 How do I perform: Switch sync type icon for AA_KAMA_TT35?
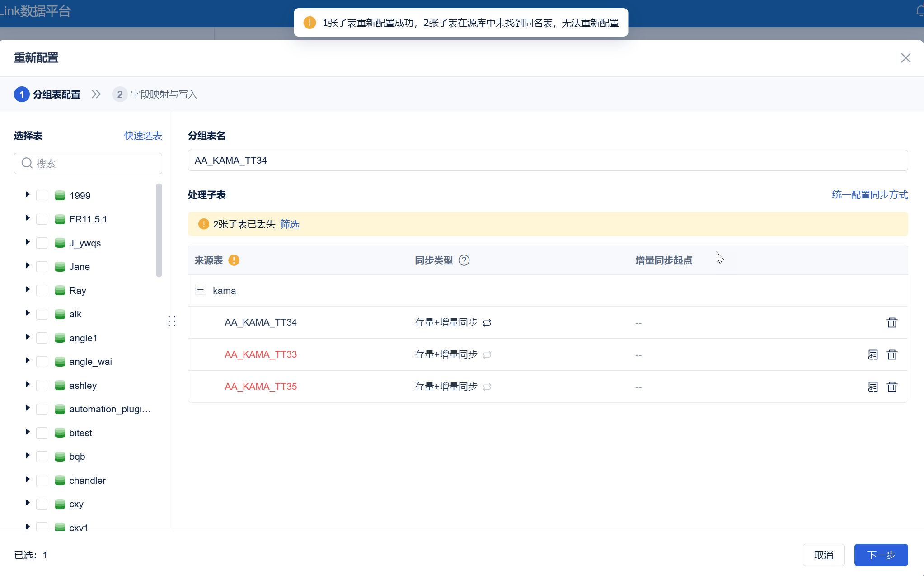[487, 387]
